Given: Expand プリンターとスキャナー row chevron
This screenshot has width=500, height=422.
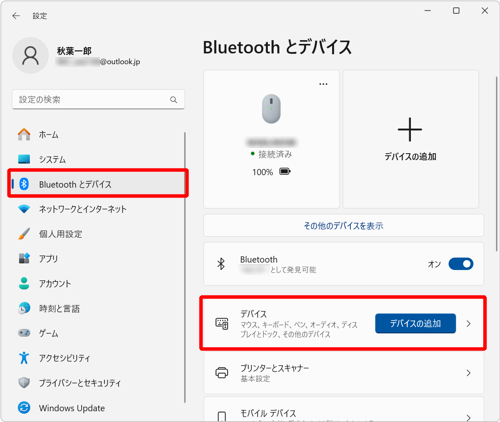Looking at the screenshot, I should pos(469,373).
